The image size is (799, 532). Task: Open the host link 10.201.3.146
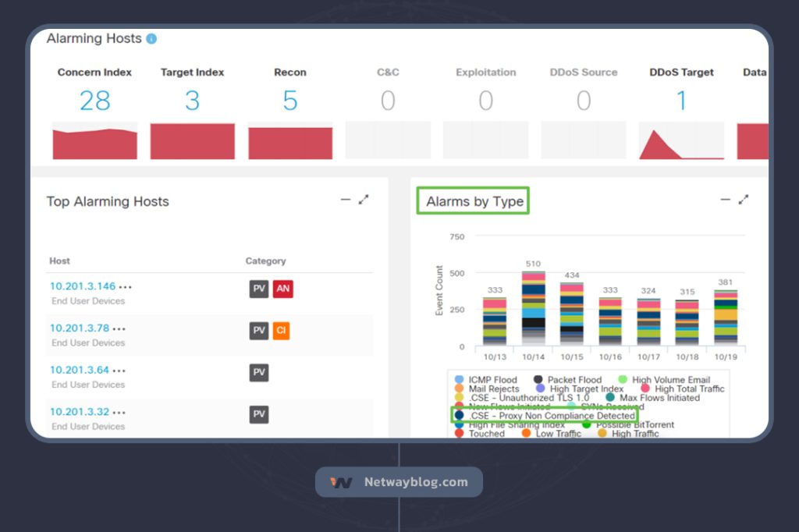(82, 286)
